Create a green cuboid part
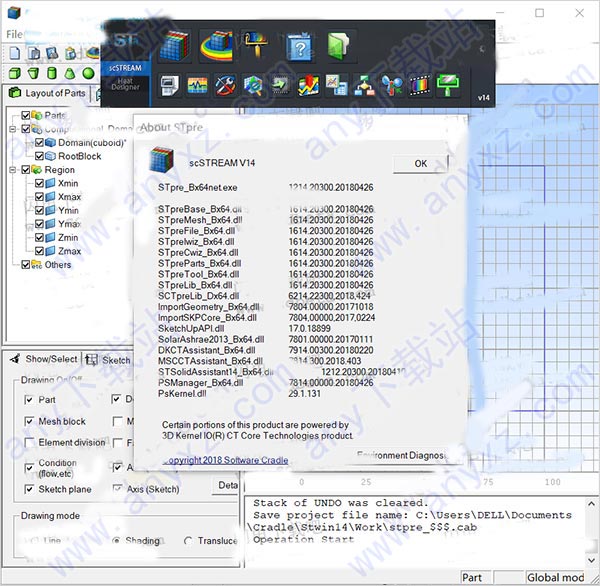This screenshot has height=586, width=600. [15, 73]
